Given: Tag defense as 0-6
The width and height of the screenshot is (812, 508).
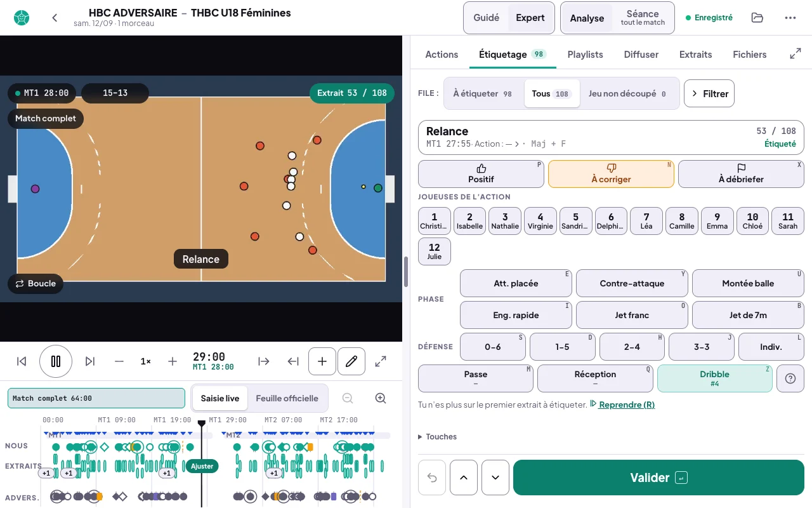Looking at the screenshot, I should click(493, 347).
